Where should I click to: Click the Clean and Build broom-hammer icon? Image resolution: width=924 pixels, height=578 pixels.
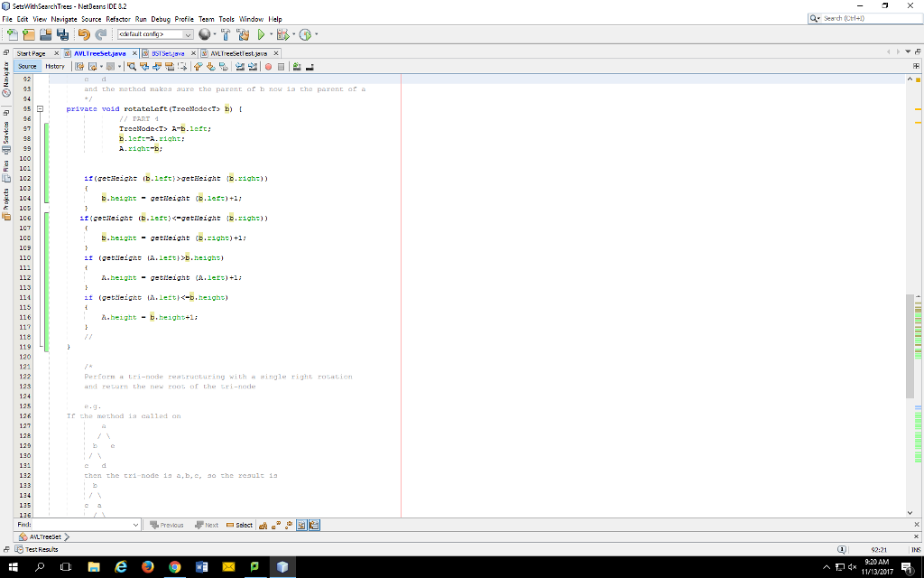241,35
